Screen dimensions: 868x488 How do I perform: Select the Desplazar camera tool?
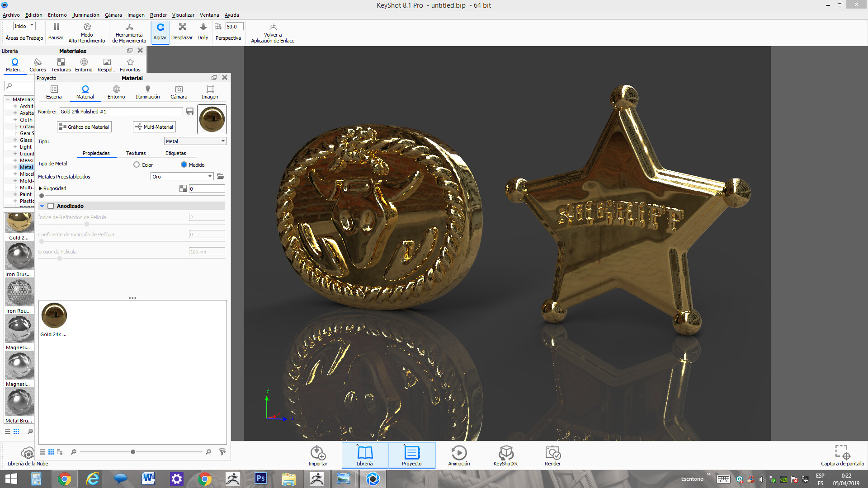point(182,32)
